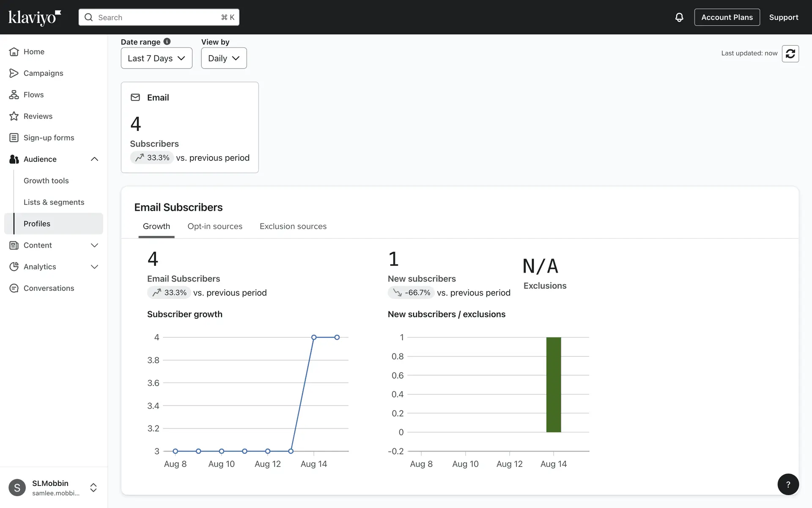812x508 pixels.
Task: Open Reviews from the sidebar
Action: pyautogui.click(x=38, y=116)
